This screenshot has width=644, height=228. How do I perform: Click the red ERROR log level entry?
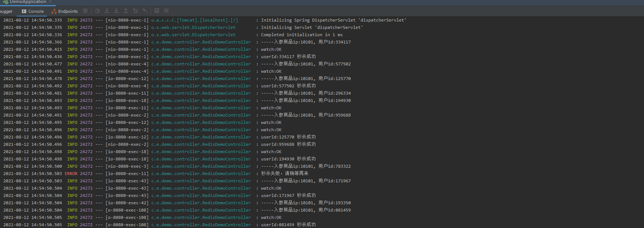[x=71, y=174]
